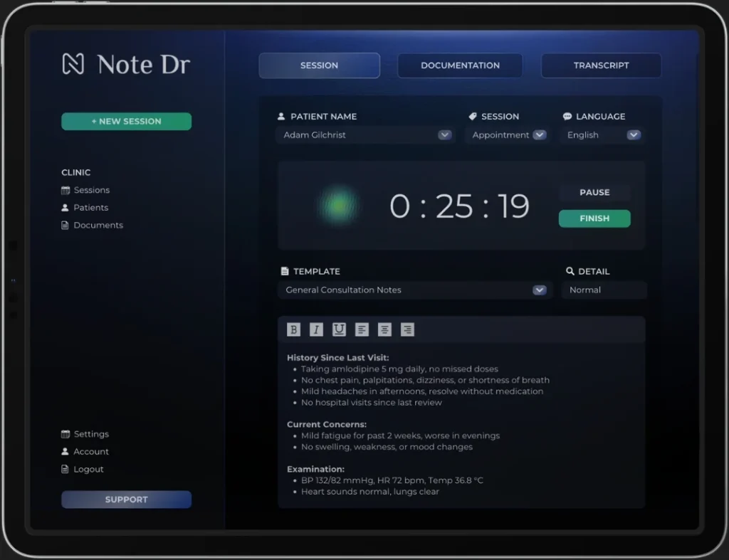This screenshot has width=729, height=560.
Task: Align note text to the right
Action: 407,329
